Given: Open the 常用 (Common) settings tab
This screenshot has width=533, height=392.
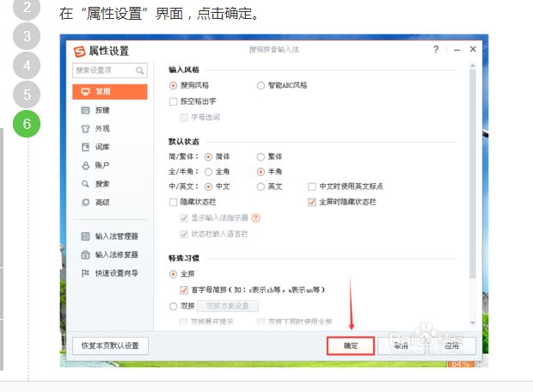Looking at the screenshot, I should [110, 92].
